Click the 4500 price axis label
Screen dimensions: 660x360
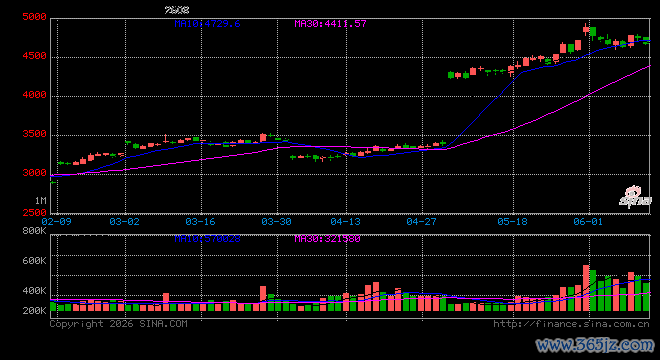(x=35, y=56)
